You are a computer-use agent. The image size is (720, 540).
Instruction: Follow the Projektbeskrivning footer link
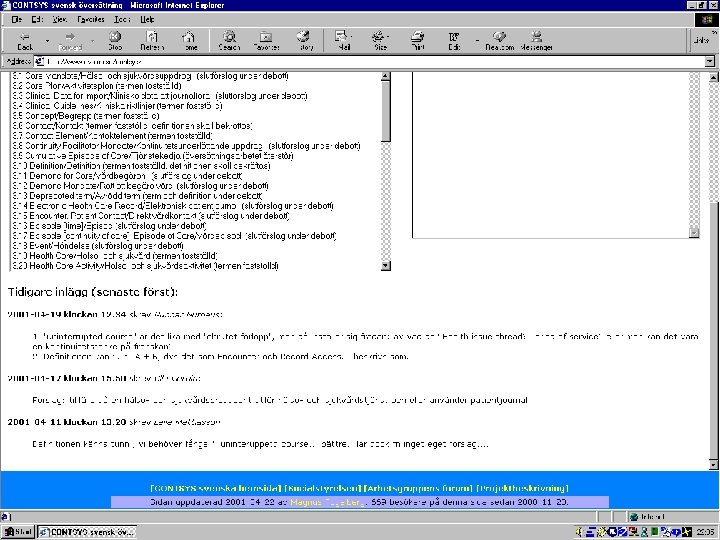[x=523, y=488]
